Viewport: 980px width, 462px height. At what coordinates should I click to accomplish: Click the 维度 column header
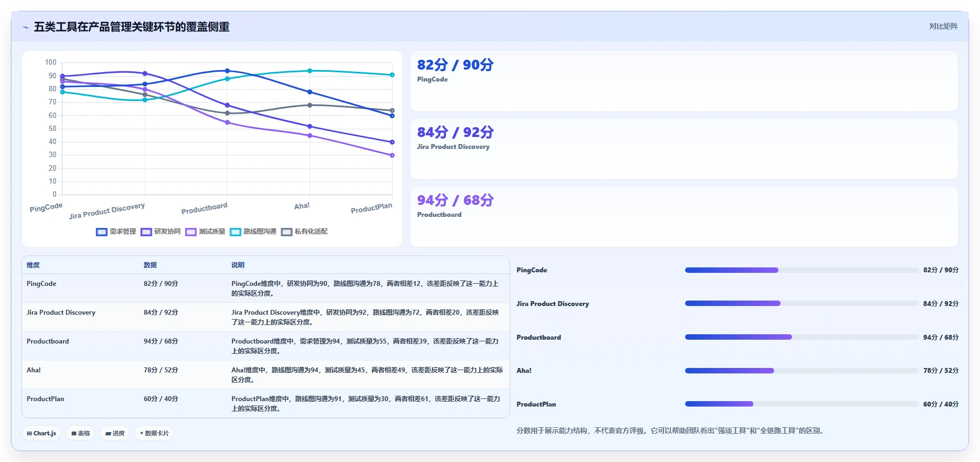pos(33,265)
